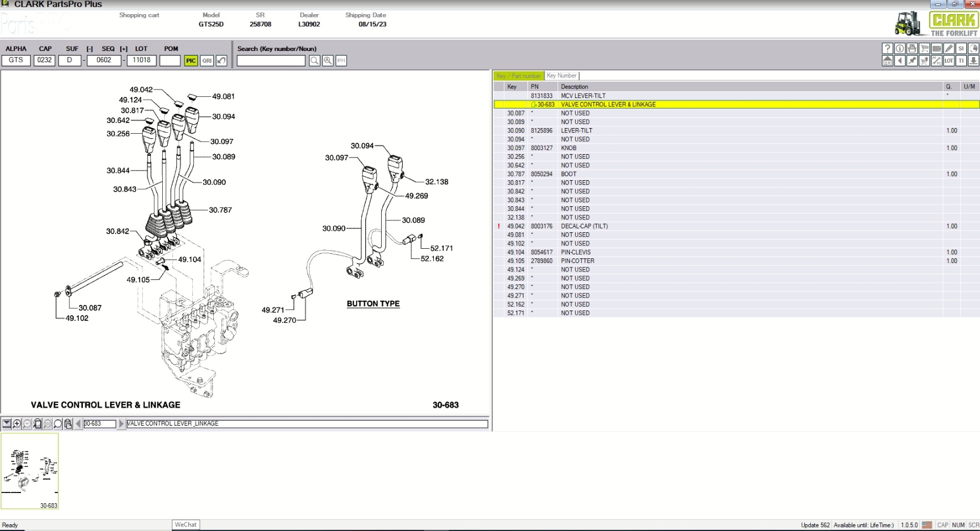The image size is (980, 531).
Task: Go to previous picture arrow
Action: (x=79, y=423)
